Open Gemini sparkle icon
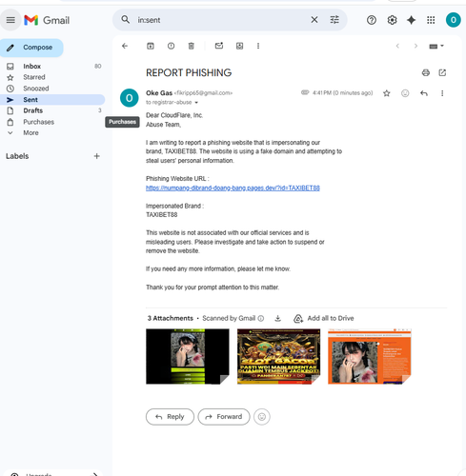Image resolution: width=466 pixels, height=476 pixels. [x=412, y=20]
